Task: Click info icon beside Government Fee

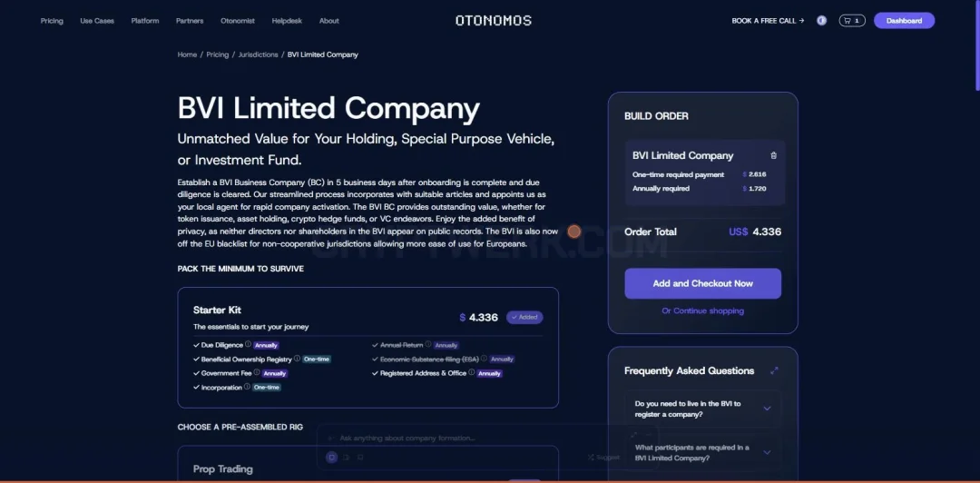Action: (256, 372)
